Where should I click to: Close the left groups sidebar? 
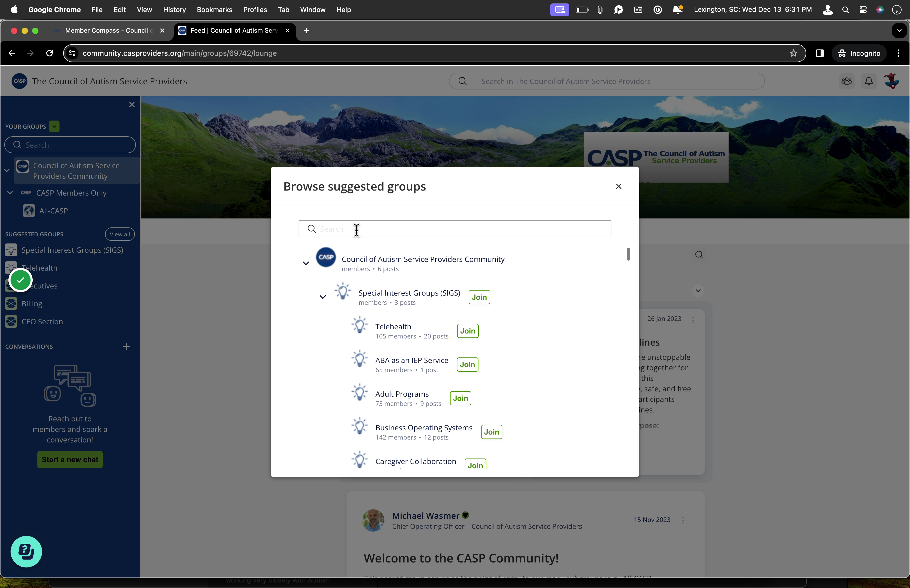click(x=132, y=104)
